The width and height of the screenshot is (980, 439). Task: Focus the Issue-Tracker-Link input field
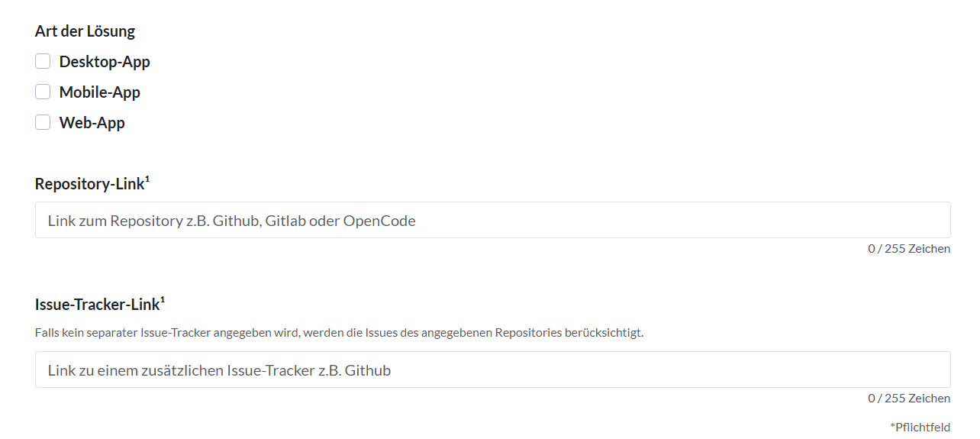(493, 370)
